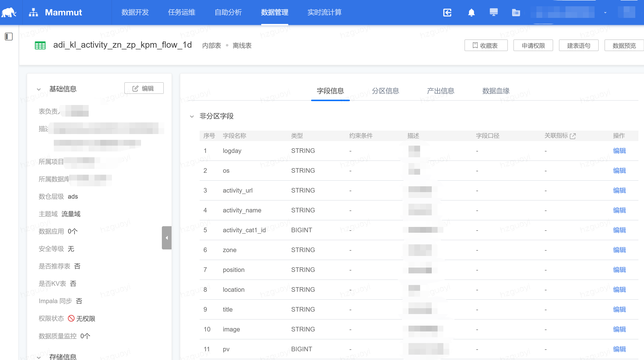Switch to the 数据血缘 tab
Screen dimensions: 644x360
pyautogui.click(x=496, y=91)
